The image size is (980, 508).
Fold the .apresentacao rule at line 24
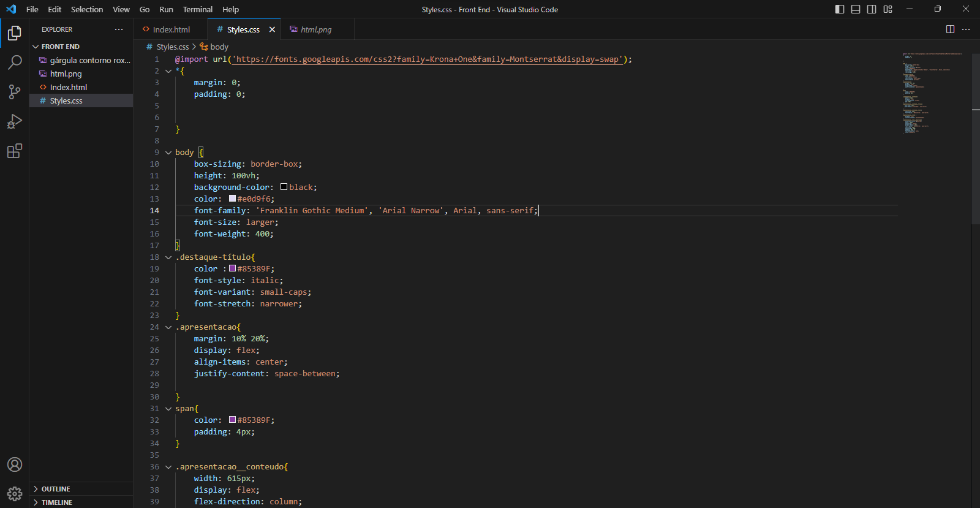point(168,327)
